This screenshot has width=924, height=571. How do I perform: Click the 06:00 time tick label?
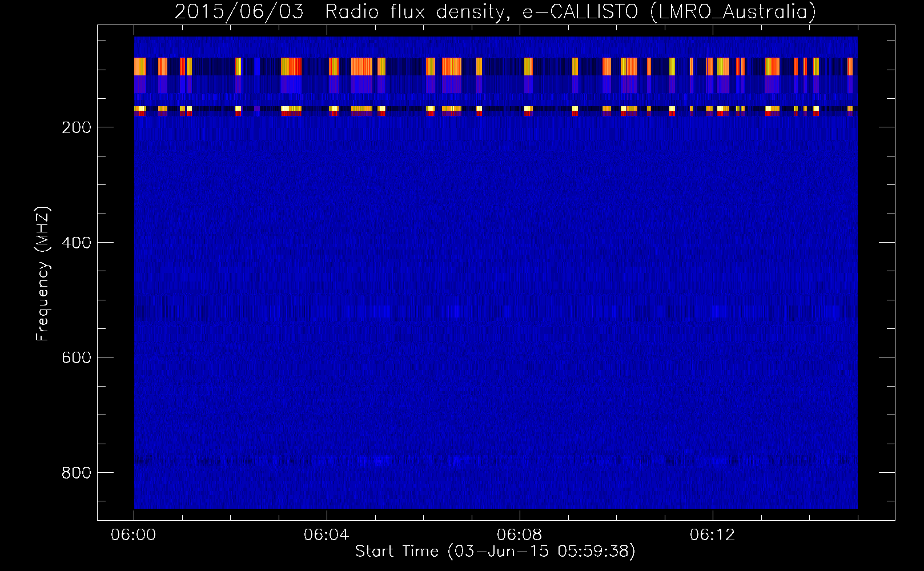134,535
